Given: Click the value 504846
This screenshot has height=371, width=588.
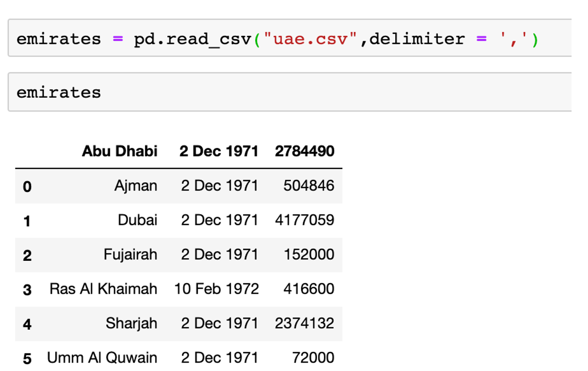Looking at the screenshot, I should click(x=309, y=186).
